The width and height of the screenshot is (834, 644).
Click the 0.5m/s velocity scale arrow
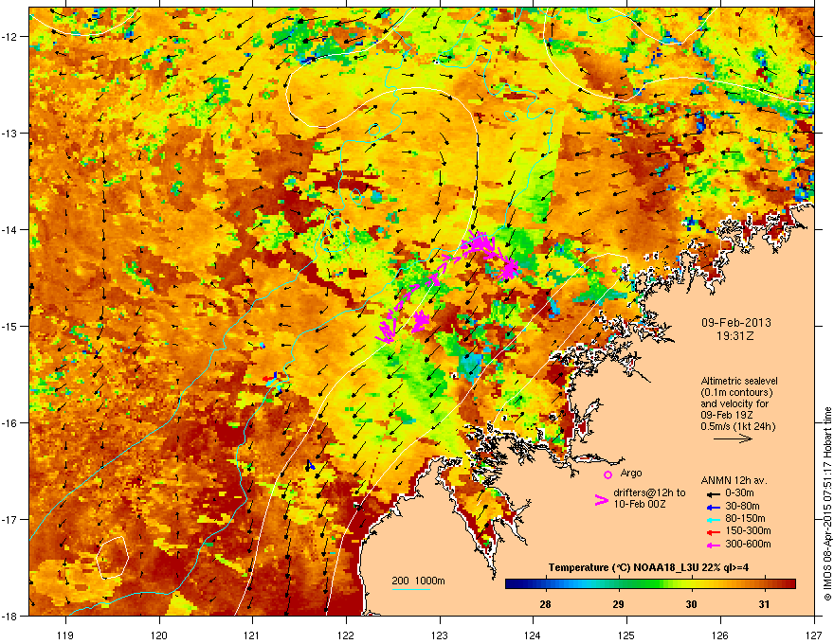pos(733,438)
